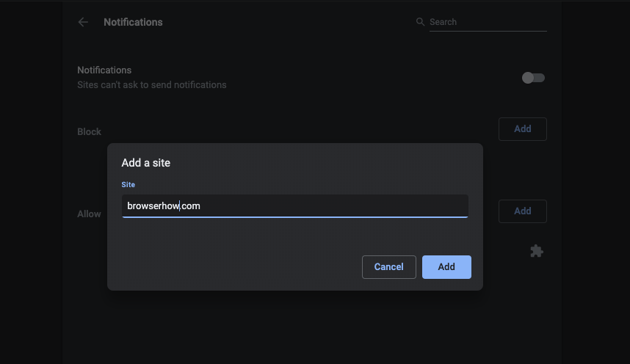Click the extension puzzle piece icon
The image size is (630, 364).
[537, 251]
